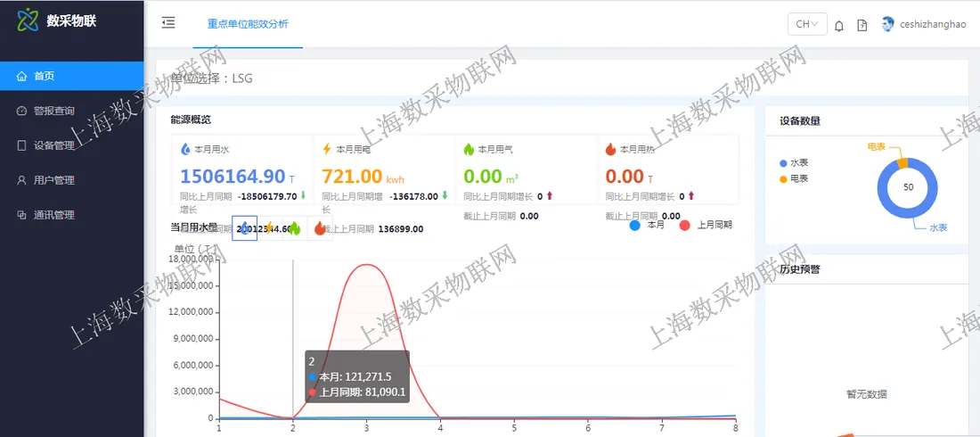Switch to the 重点单位能效分析 tab
Image resolution: width=980 pixels, height=437 pixels.
point(249,24)
